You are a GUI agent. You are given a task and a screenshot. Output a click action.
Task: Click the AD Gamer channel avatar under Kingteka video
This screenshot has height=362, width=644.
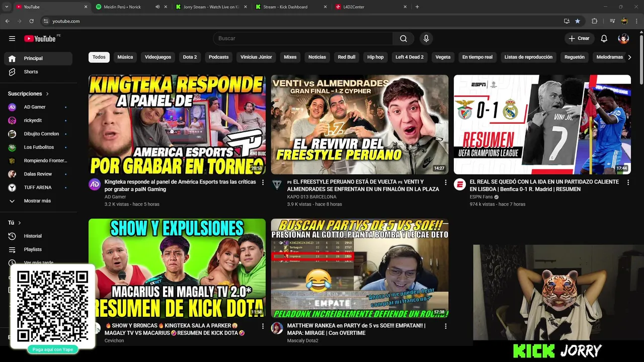coord(95,185)
